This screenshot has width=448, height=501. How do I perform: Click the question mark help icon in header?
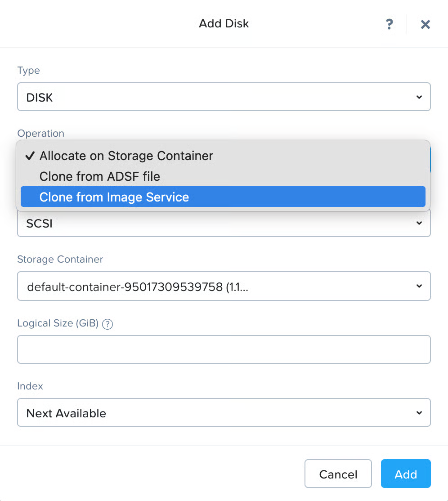pos(390,24)
